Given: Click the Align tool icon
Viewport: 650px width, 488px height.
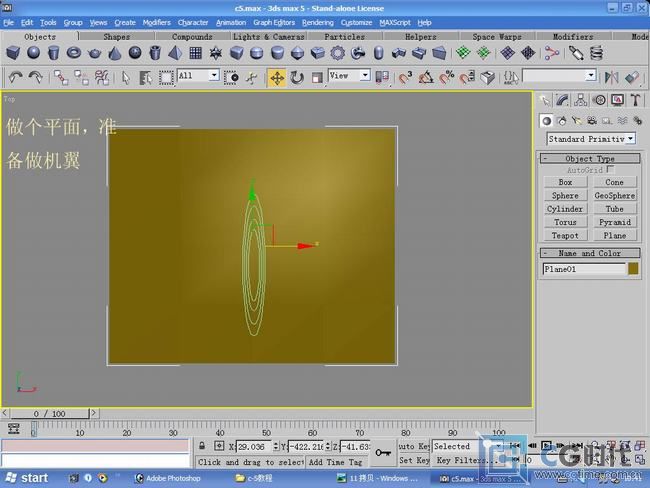Looking at the screenshot, I should click(632, 78).
